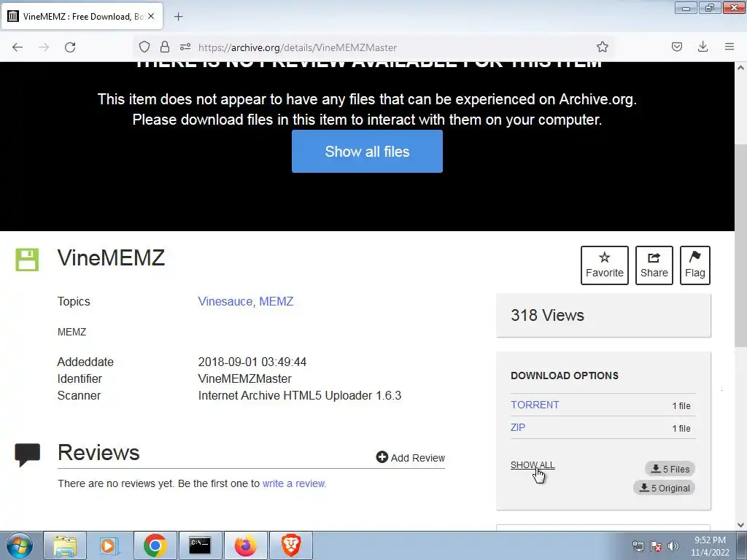Click Add Review
Viewport: 747px width, 560px height.
(411, 458)
